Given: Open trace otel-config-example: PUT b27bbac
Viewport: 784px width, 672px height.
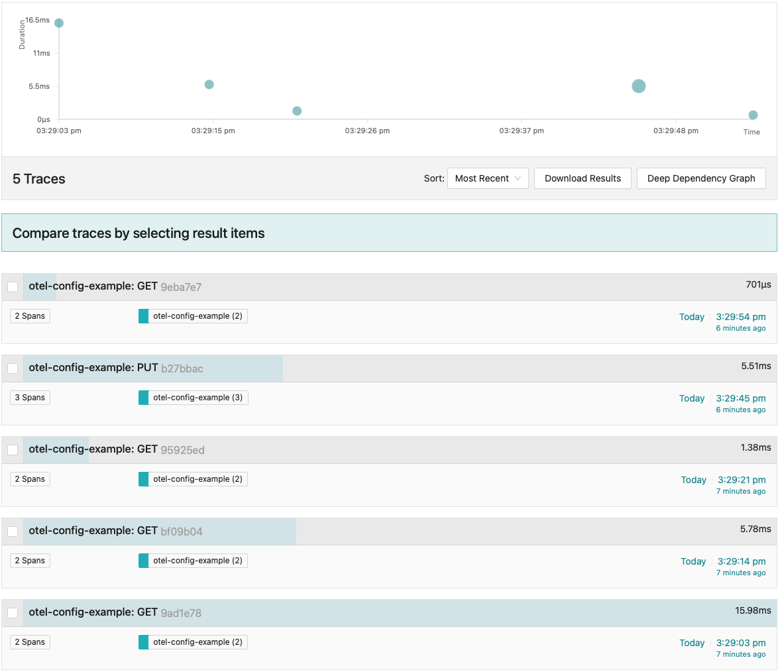Looking at the screenshot, I should point(116,368).
